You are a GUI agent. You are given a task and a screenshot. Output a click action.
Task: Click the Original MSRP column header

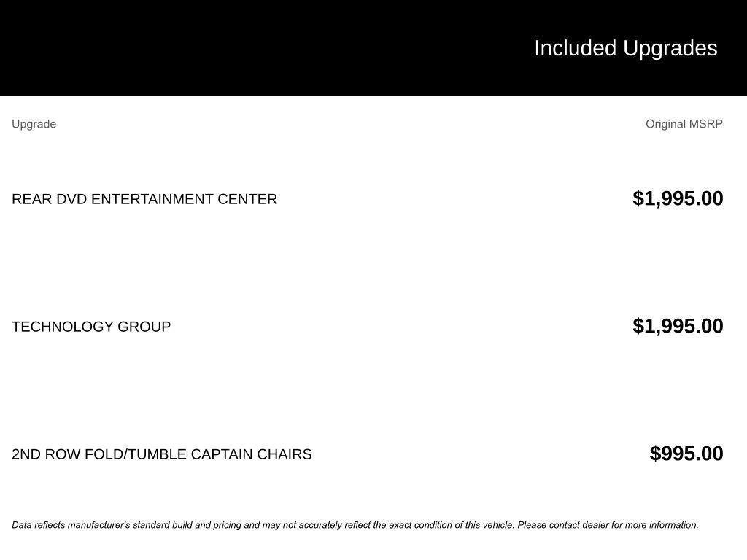point(684,124)
